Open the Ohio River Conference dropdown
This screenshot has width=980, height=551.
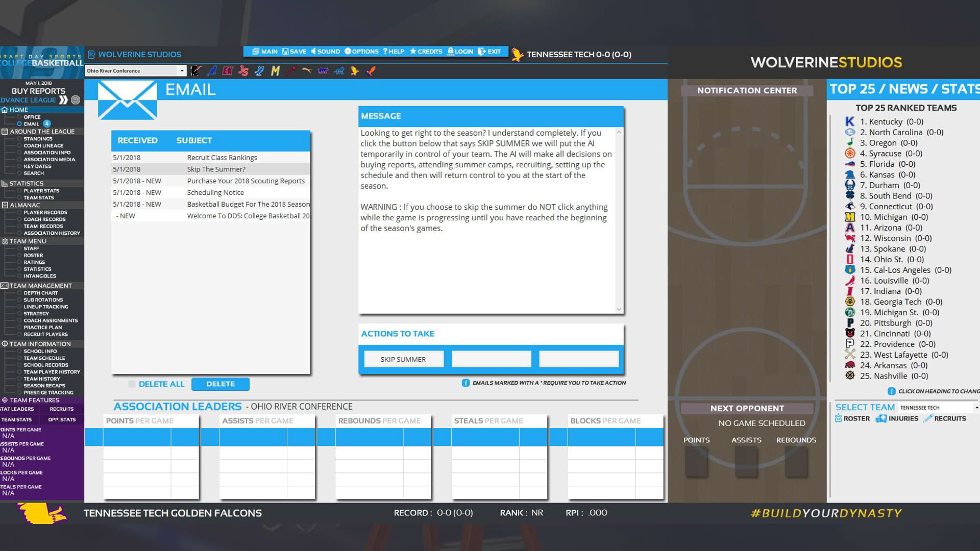135,71
